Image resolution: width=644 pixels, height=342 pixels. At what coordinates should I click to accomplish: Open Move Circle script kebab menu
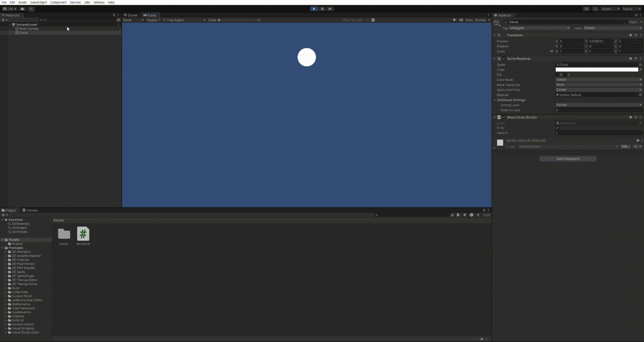(641, 117)
